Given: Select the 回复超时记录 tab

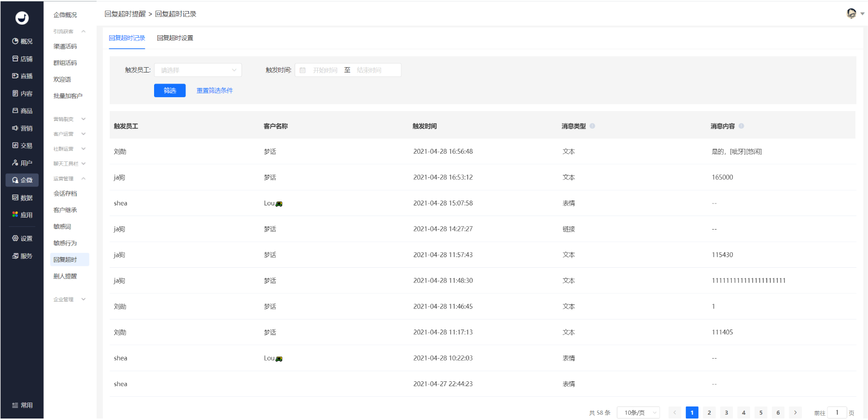Looking at the screenshot, I should (x=127, y=38).
